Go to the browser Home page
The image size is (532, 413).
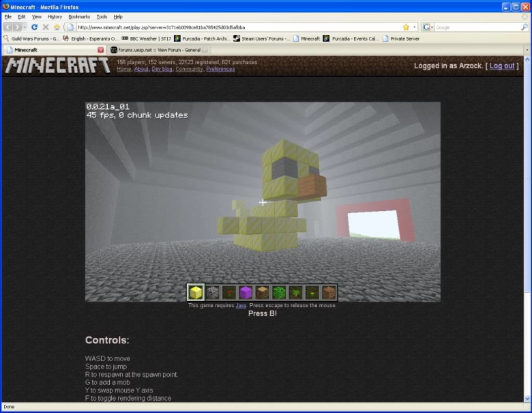point(57,27)
